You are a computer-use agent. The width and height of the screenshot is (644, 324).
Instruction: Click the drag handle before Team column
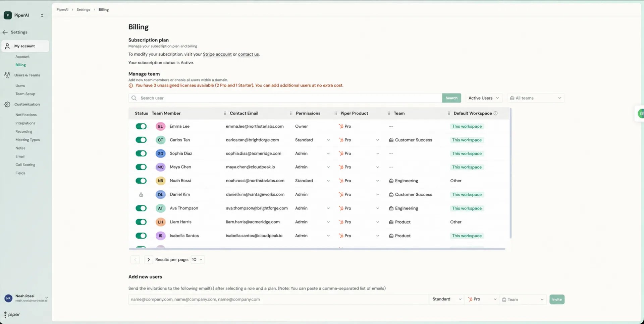point(389,113)
